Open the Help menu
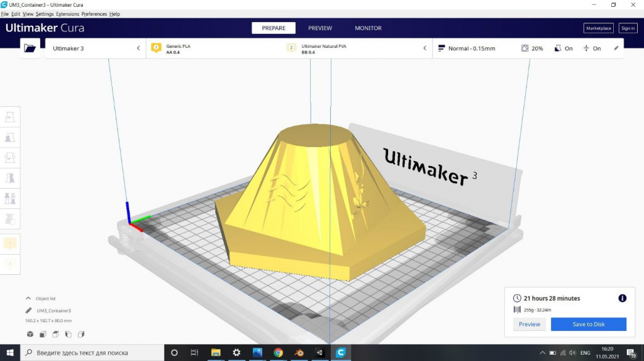This screenshot has height=361, width=644. click(x=114, y=14)
